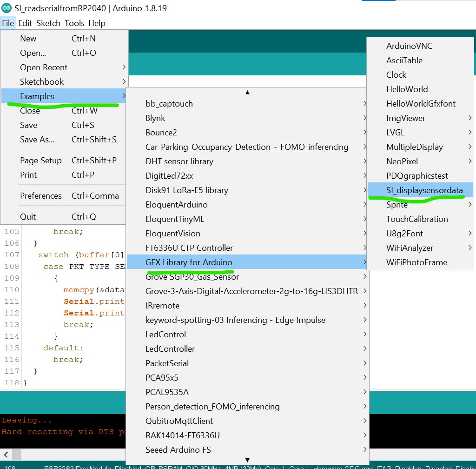Screen dimensions: 476x469
Task: Open the SI_displaysensordata example
Action: [x=420, y=190]
